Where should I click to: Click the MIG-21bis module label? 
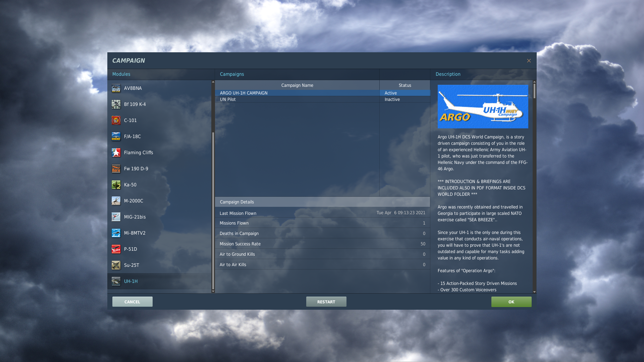pyautogui.click(x=135, y=217)
